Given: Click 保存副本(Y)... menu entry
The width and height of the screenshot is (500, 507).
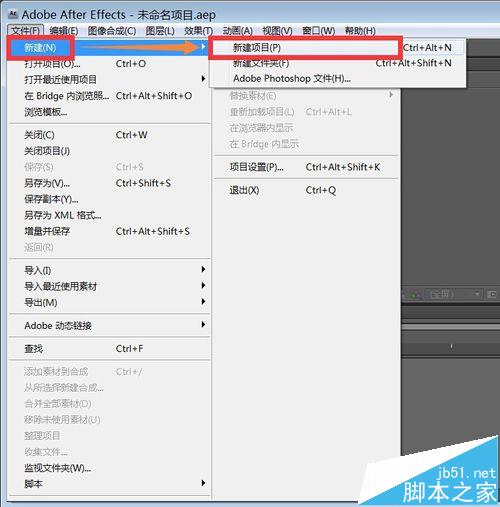Looking at the screenshot, I should coord(109,199).
